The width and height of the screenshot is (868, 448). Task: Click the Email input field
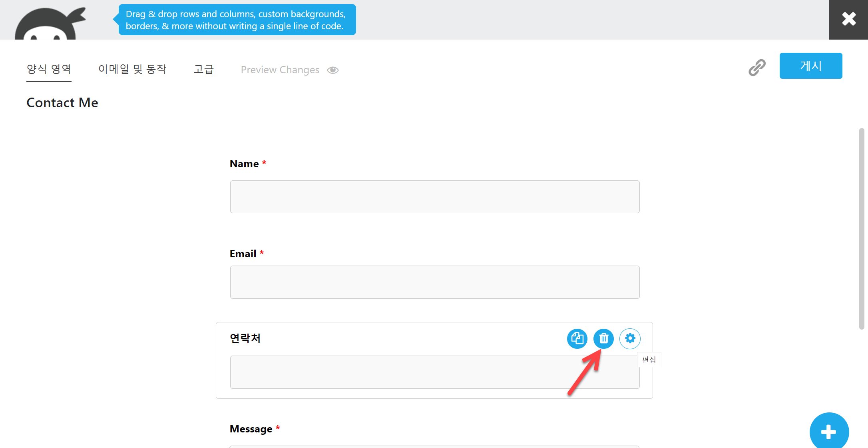click(x=434, y=282)
